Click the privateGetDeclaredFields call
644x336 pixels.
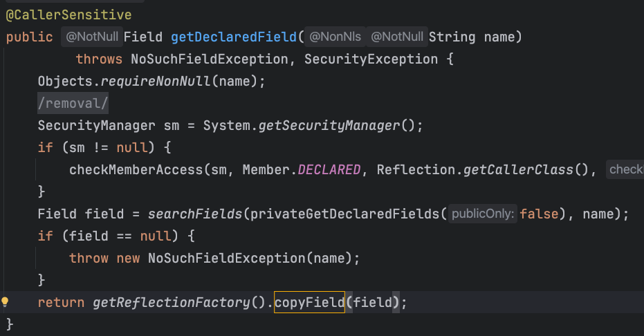tap(344, 214)
